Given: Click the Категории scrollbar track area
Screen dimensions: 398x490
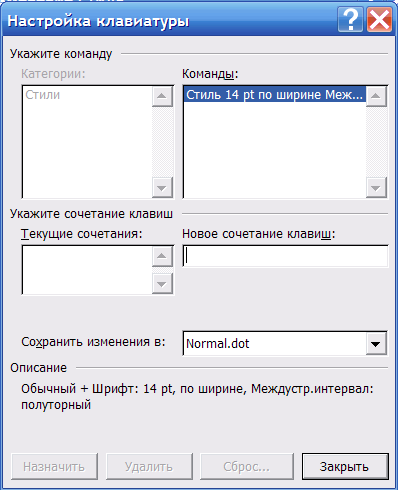Looking at the screenshot, I should tap(162, 142).
